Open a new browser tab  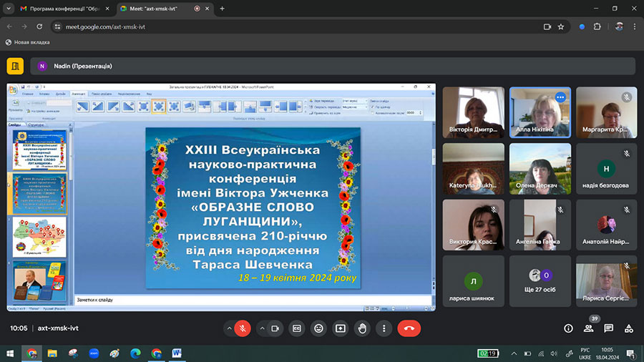click(222, 9)
